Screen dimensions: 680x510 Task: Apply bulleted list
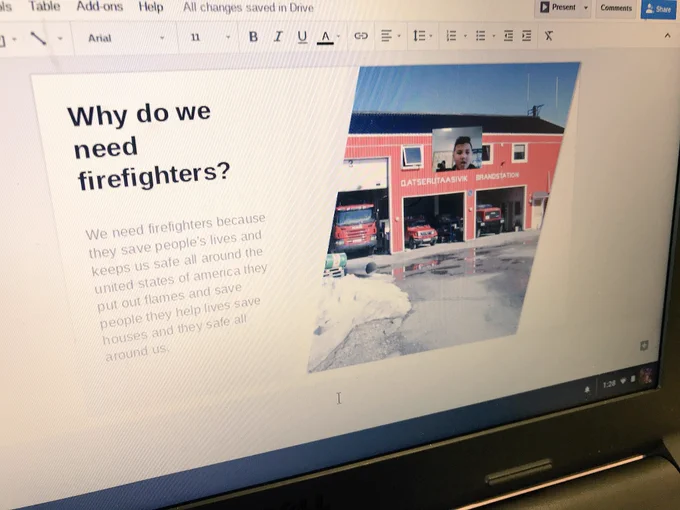click(x=481, y=36)
